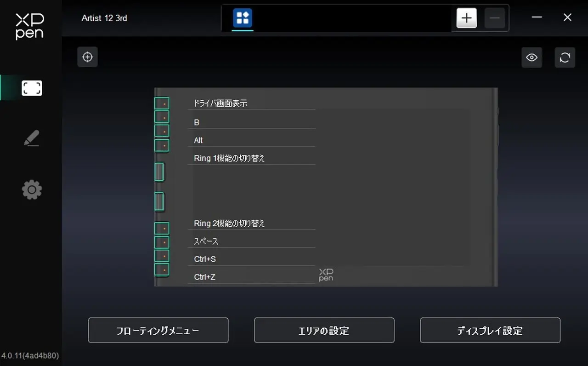This screenshot has width=588, height=366.
Task: Select the work area settings icon in sidebar
Action: tap(31, 88)
